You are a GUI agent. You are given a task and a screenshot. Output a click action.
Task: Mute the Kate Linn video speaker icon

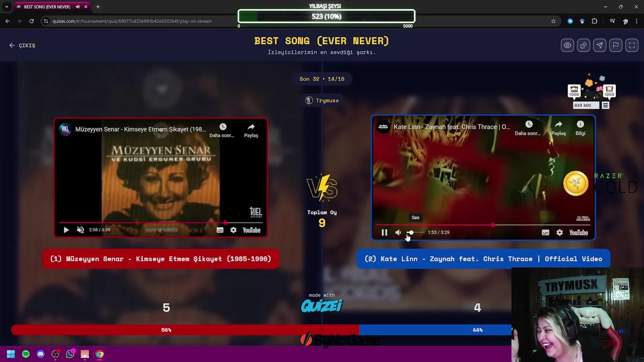398,232
